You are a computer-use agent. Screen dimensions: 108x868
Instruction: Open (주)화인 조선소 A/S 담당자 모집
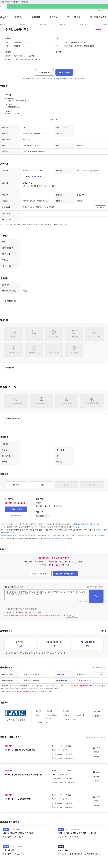tap(18, 799)
